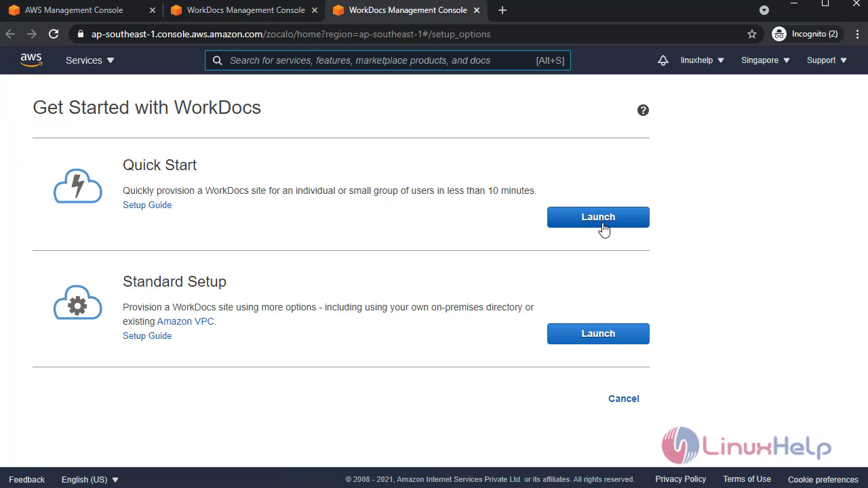Bookmark this page with the star icon
The image size is (868, 488).
pos(751,34)
